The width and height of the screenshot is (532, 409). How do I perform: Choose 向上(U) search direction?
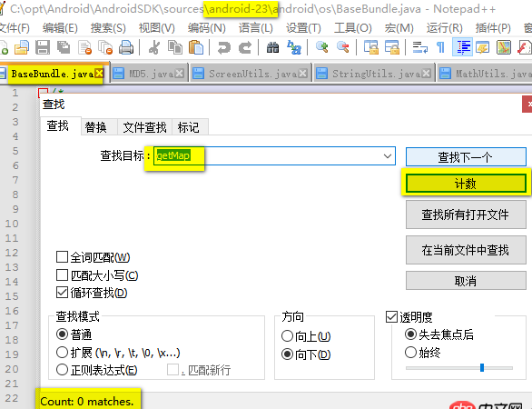[x=288, y=336]
